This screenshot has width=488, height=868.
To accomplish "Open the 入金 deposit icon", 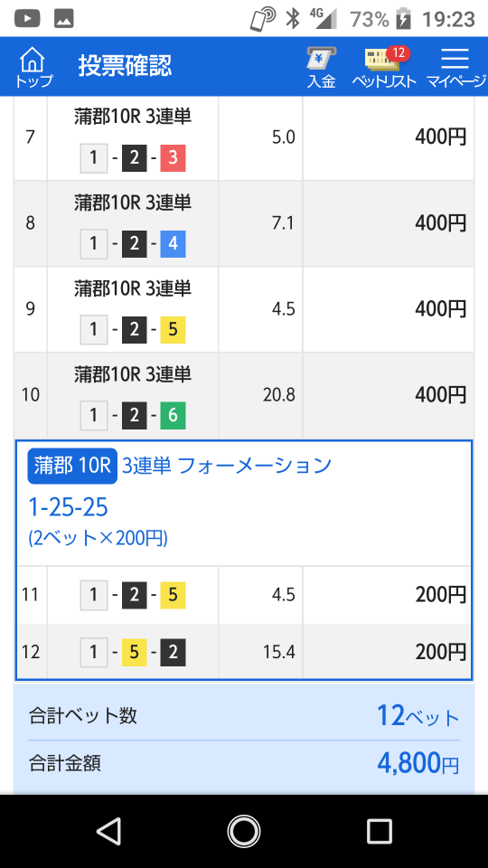I will coord(322,67).
